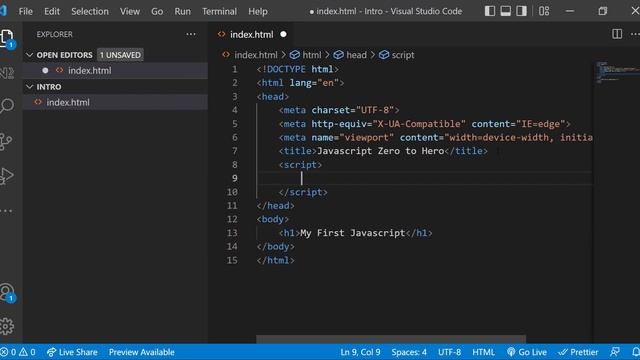Click line number 13 in the gutter
Viewport: 640px width, 360px height.
click(232, 233)
